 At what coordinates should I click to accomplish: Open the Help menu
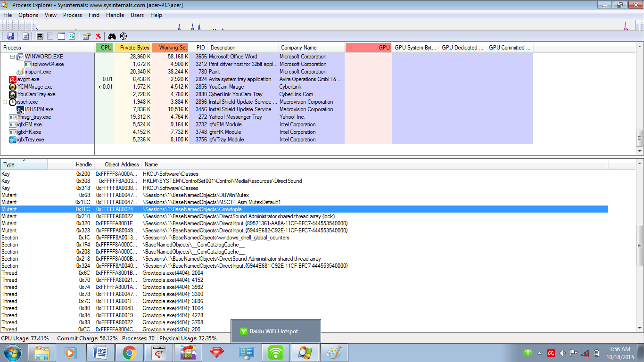[156, 15]
